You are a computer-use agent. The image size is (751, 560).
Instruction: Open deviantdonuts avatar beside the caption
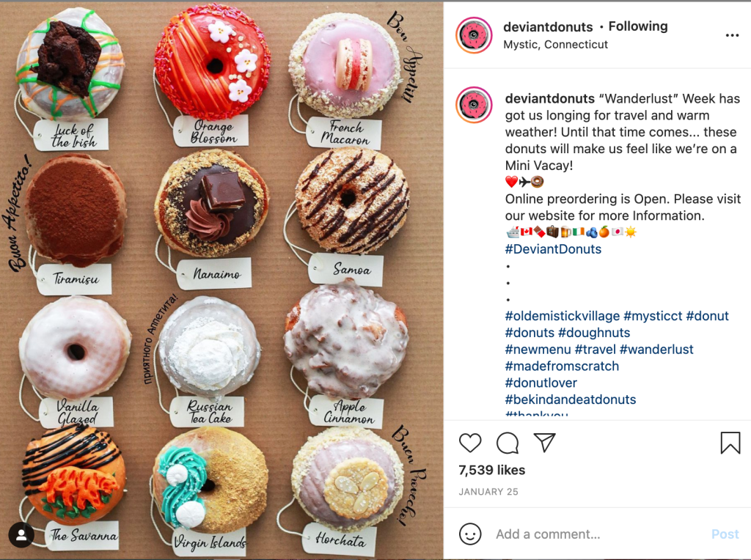(x=474, y=106)
